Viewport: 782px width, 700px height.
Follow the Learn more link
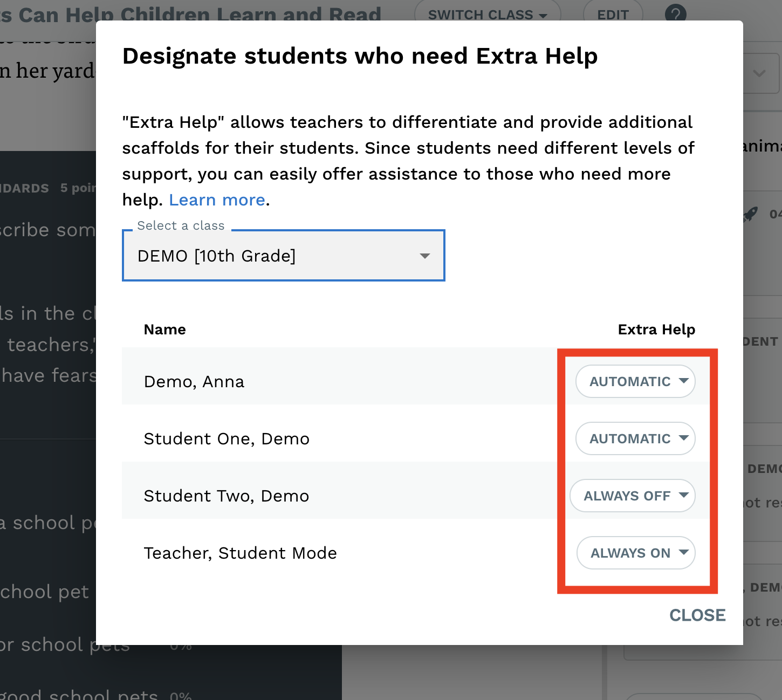pyautogui.click(x=217, y=200)
